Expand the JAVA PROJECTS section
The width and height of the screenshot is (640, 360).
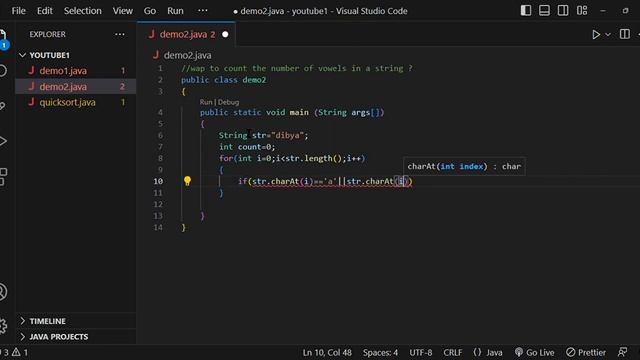point(76,337)
